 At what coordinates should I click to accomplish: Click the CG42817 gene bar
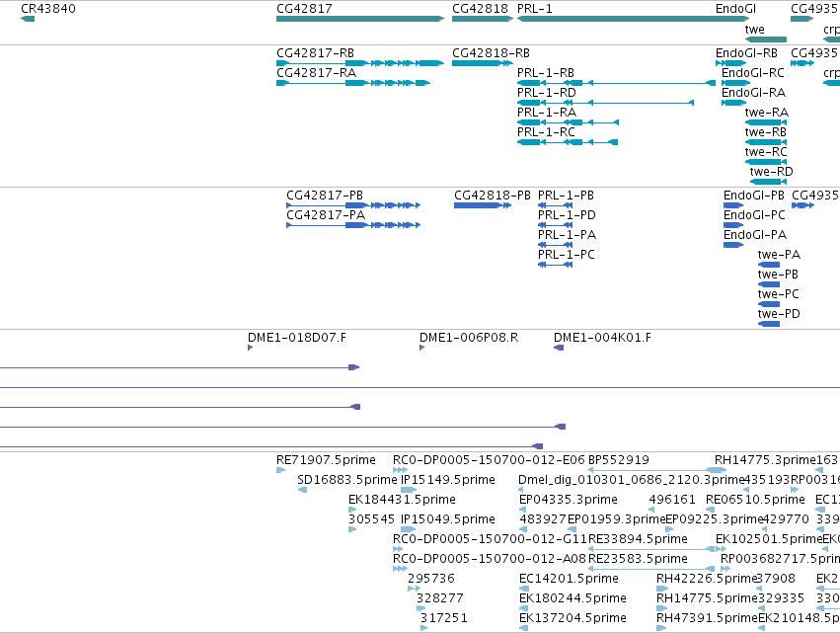pyautogui.click(x=360, y=19)
